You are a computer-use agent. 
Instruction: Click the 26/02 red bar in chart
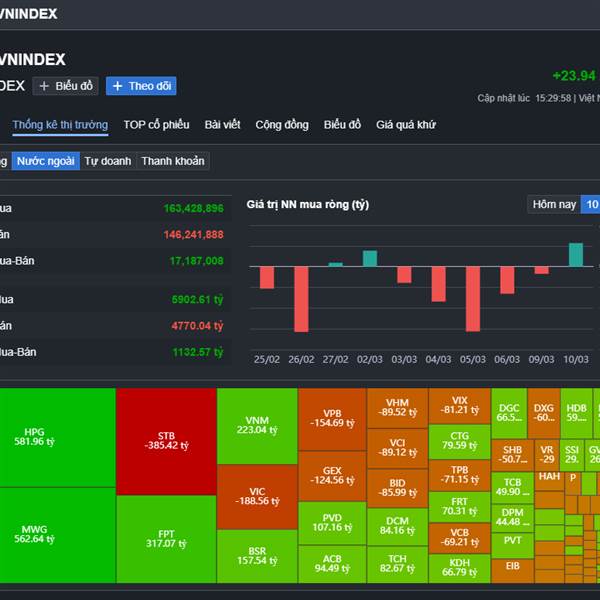[x=301, y=298]
